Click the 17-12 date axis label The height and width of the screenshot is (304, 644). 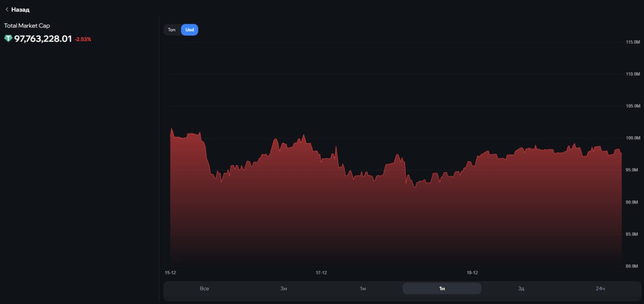click(x=321, y=273)
